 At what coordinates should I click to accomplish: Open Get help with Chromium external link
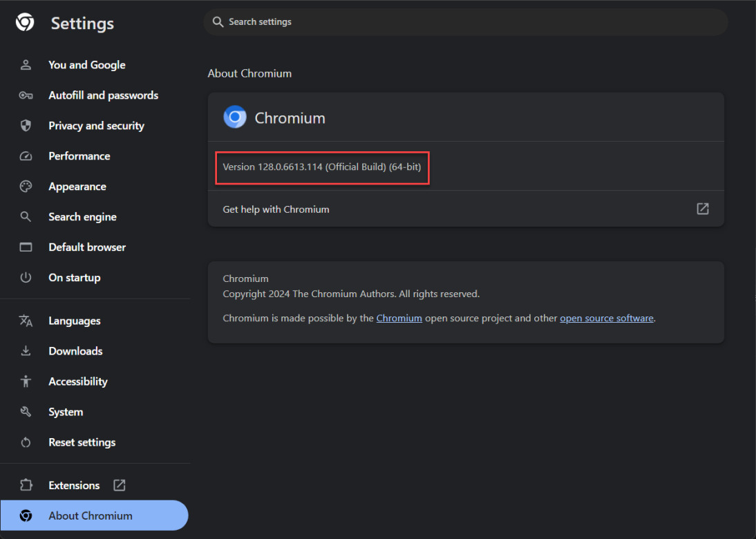pyautogui.click(x=702, y=209)
